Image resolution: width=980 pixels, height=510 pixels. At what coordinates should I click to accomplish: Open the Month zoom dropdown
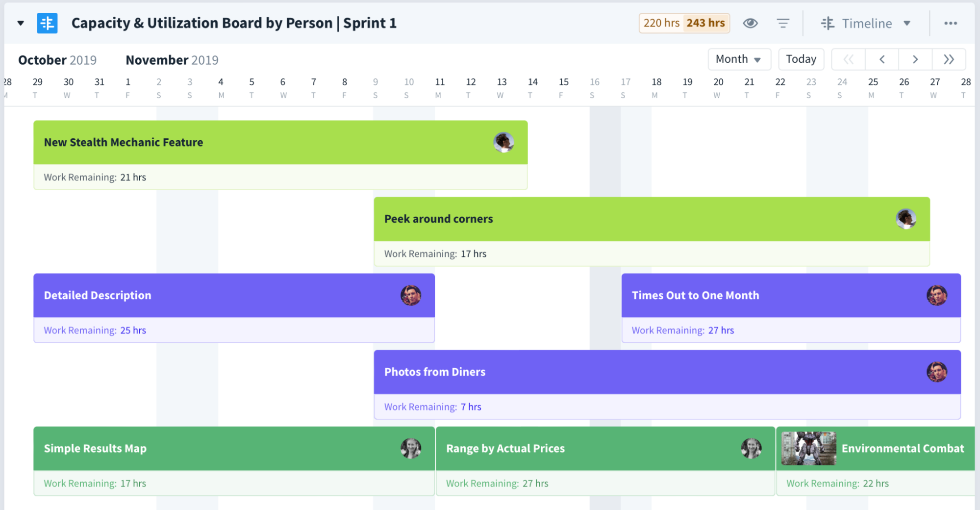pyautogui.click(x=739, y=59)
